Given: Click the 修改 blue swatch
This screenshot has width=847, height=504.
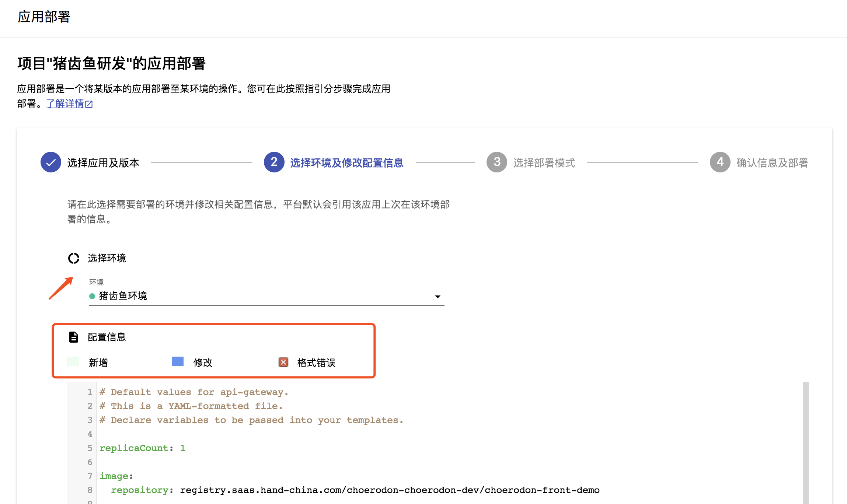Looking at the screenshot, I should tap(178, 361).
